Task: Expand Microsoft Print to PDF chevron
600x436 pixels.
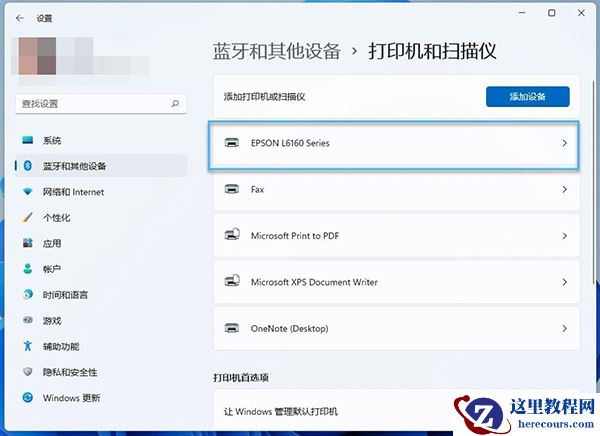Action: coord(564,236)
